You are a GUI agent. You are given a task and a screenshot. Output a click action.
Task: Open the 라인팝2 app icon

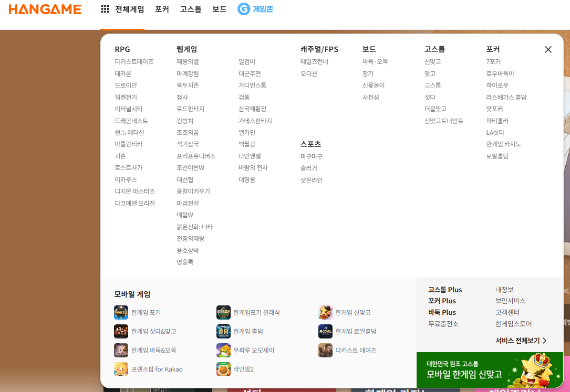pos(224,369)
